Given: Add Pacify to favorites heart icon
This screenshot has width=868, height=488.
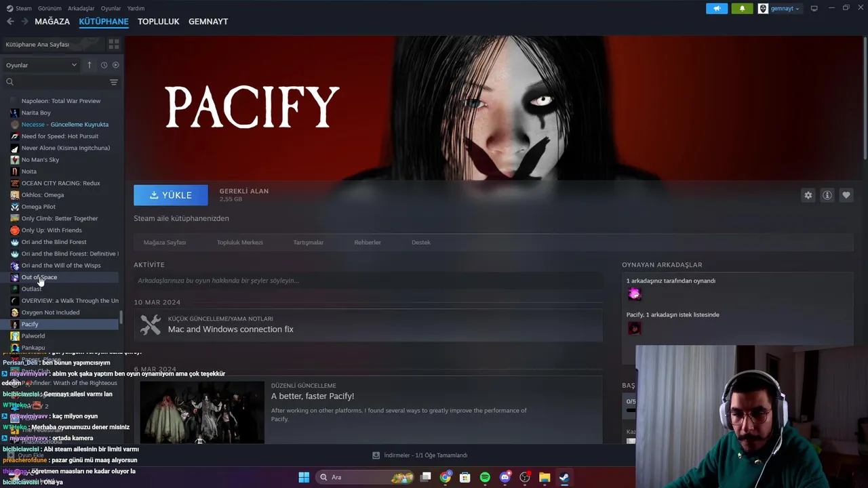Looking at the screenshot, I should pyautogui.click(x=846, y=195).
